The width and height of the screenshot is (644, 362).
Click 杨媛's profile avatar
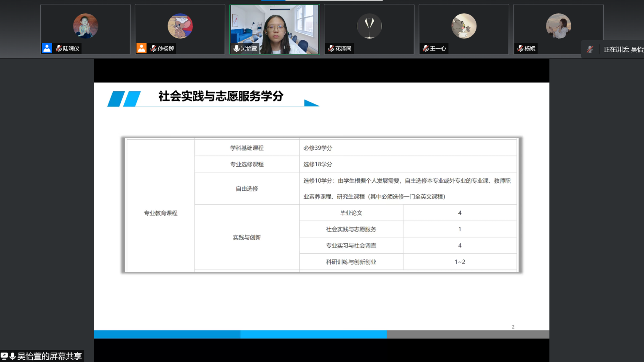[558, 26]
